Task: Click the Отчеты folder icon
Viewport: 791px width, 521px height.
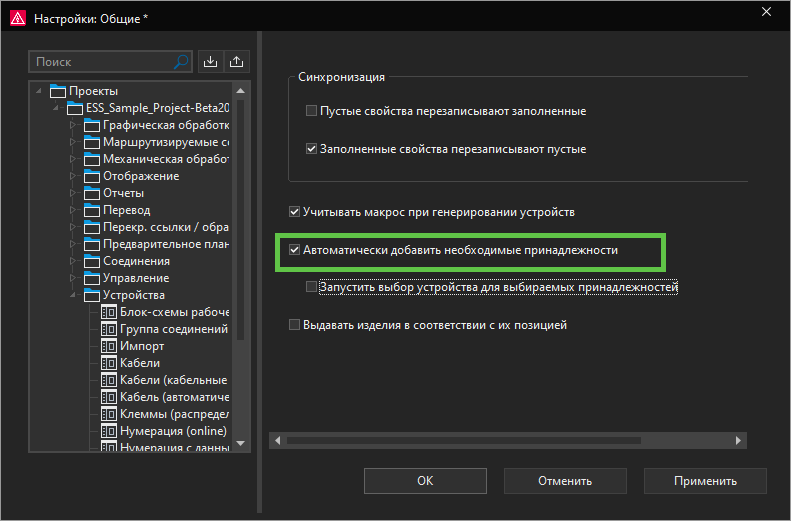Action: point(92,193)
